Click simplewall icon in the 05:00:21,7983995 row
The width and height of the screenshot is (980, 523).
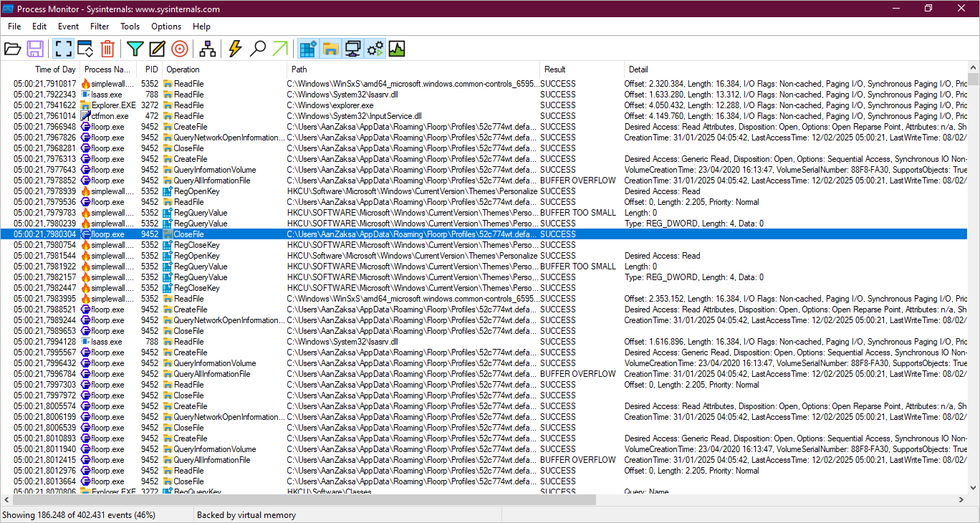85,299
